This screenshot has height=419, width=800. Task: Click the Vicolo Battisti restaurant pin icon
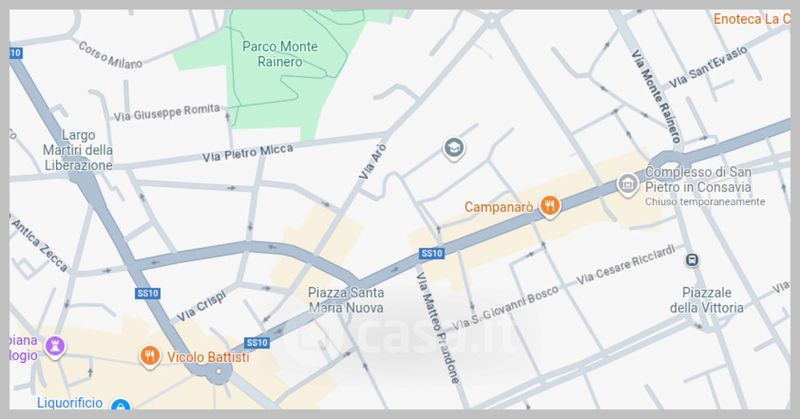tap(149, 356)
